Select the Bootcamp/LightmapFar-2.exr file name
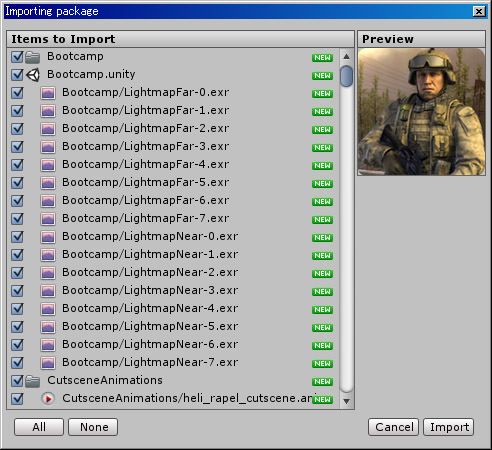This screenshot has width=492, height=450. coord(146,128)
